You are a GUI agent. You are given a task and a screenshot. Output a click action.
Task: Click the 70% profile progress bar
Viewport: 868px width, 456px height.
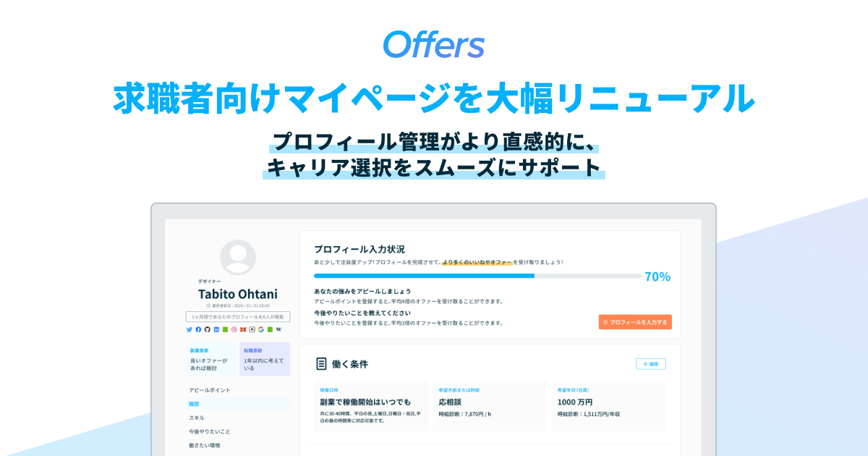click(x=477, y=276)
